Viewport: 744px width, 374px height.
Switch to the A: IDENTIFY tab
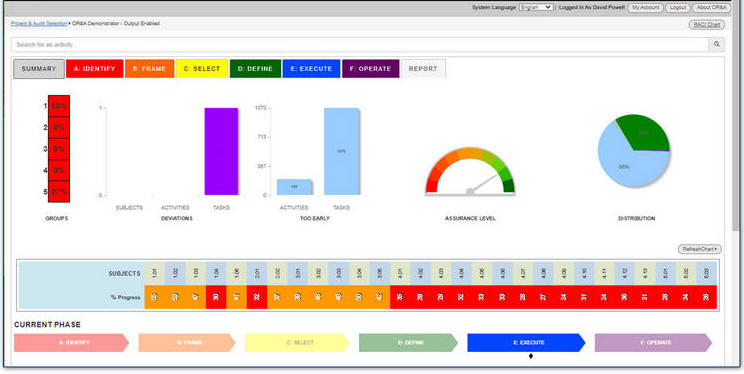(94, 69)
